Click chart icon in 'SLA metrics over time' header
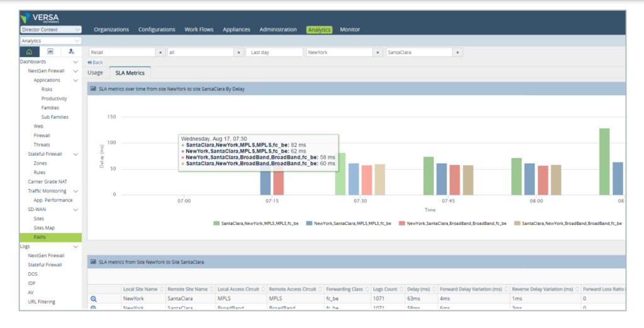644x328 pixels. pyautogui.click(x=93, y=89)
